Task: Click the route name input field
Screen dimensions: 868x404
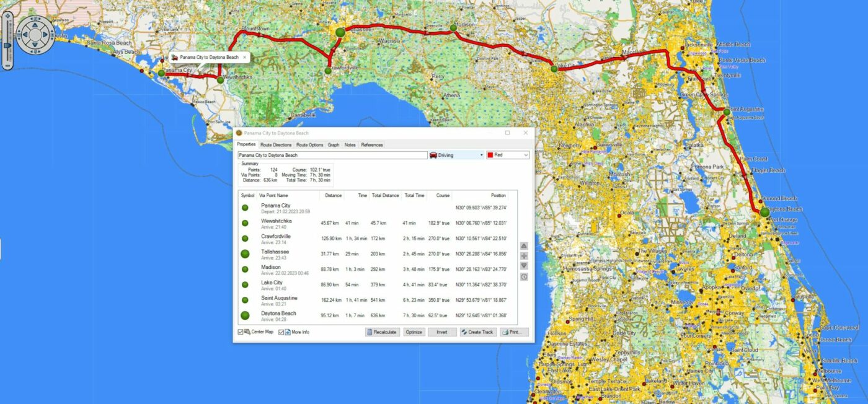Action: coord(332,155)
